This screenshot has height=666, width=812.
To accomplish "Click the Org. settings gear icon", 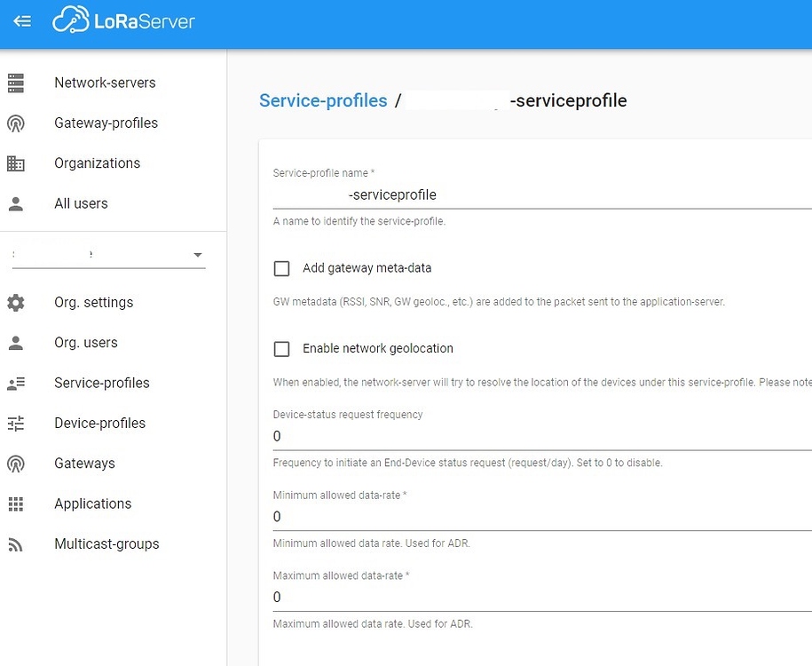I will click(17, 302).
